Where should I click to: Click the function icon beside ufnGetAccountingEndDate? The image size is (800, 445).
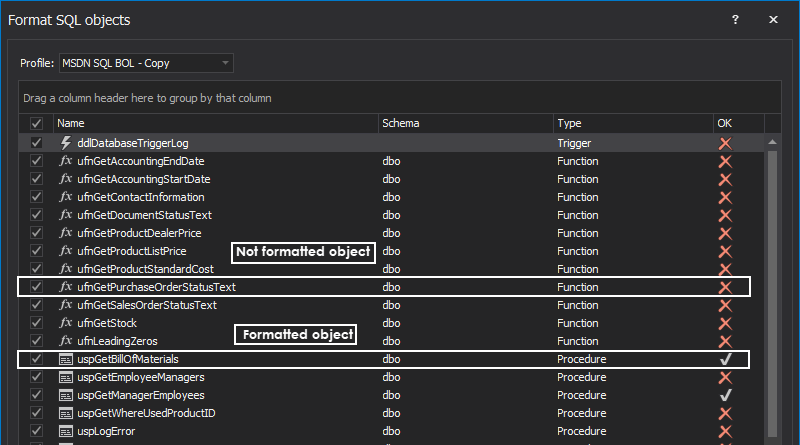pyautogui.click(x=66, y=161)
